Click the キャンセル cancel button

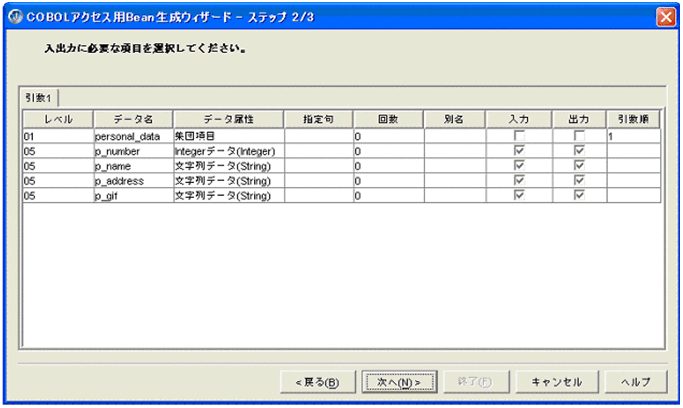[557, 382]
